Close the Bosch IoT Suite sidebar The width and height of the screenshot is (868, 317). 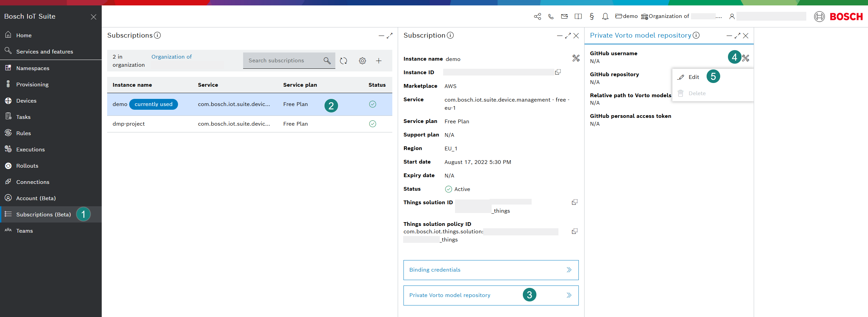tap(94, 17)
